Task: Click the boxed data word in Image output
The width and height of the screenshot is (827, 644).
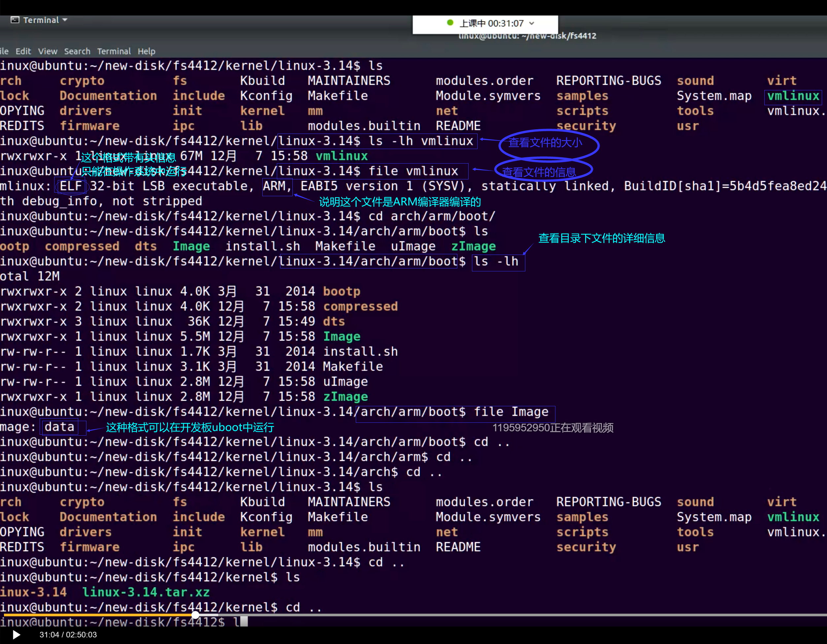Action: pyautogui.click(x=59, y=427)
